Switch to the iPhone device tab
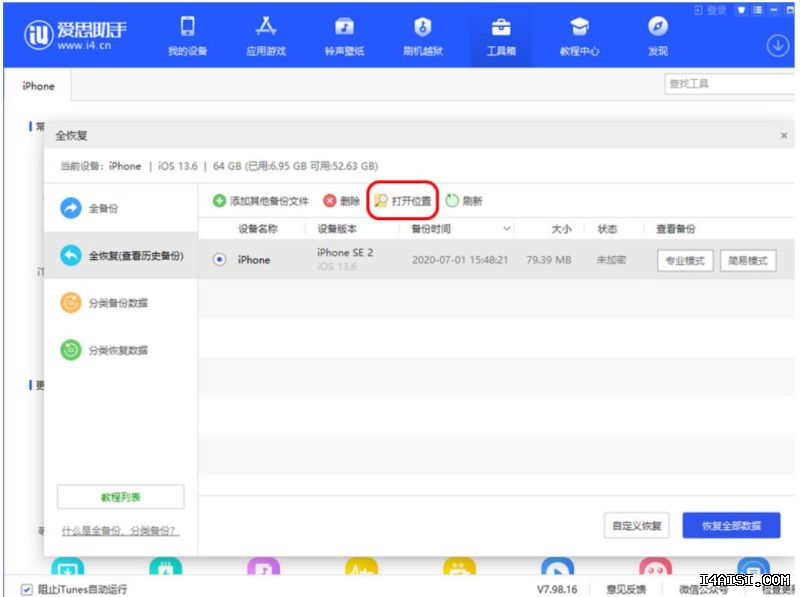The image size is (800, 597). click(x=38, y=86)
